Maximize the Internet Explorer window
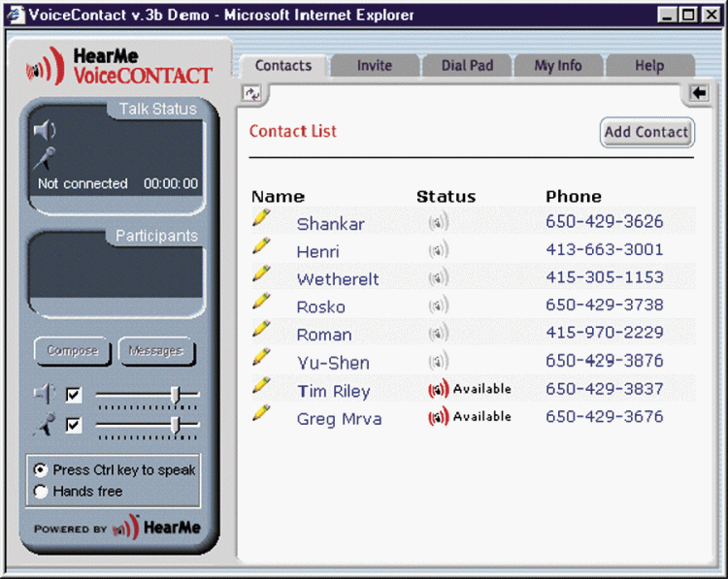Screen dimensions: 728x579 point(688,16)
